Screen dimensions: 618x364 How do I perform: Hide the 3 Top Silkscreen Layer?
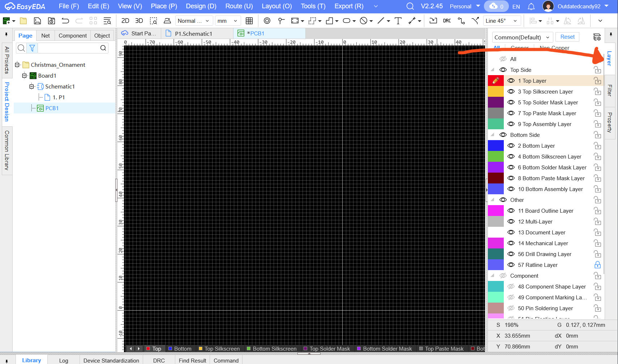coord(511,92)
